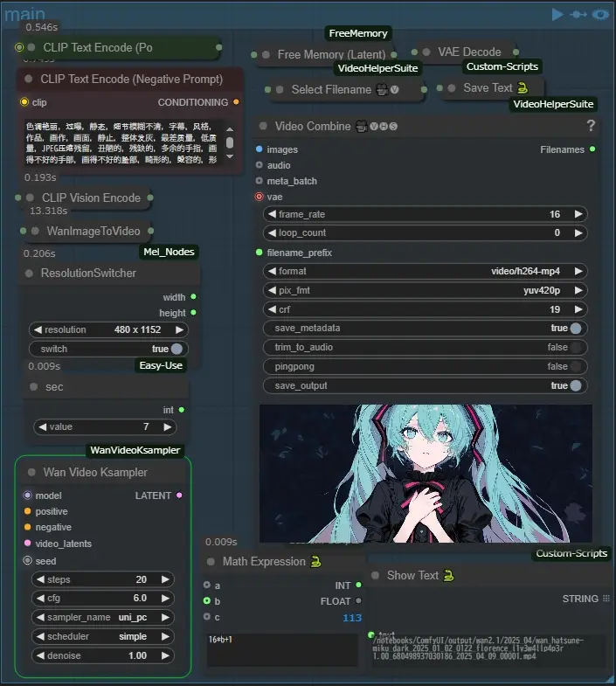Open the format dropdown showing video/h264-mp4
The width and height of the screenshot is (616, 686).
click(x=425, y=271)
